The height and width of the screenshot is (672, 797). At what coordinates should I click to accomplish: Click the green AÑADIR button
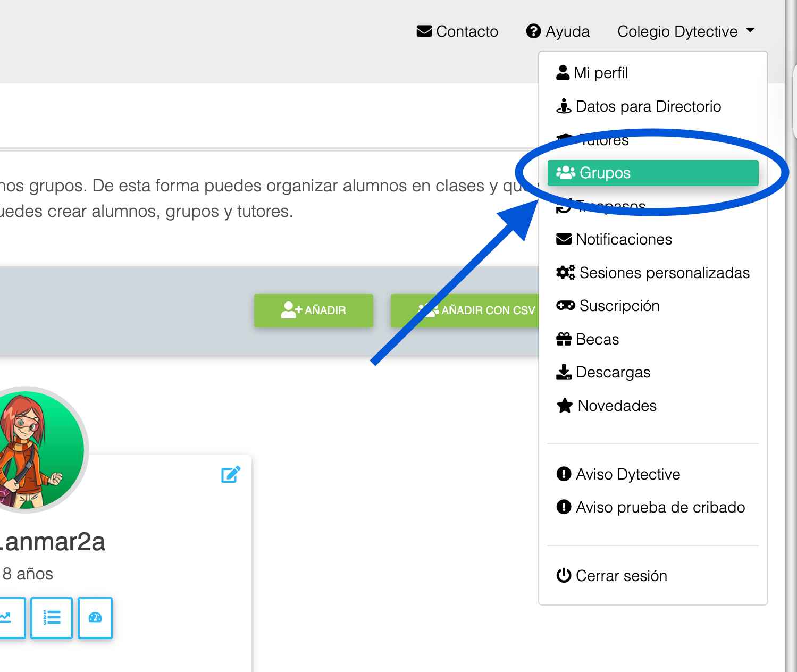[314, 310]
